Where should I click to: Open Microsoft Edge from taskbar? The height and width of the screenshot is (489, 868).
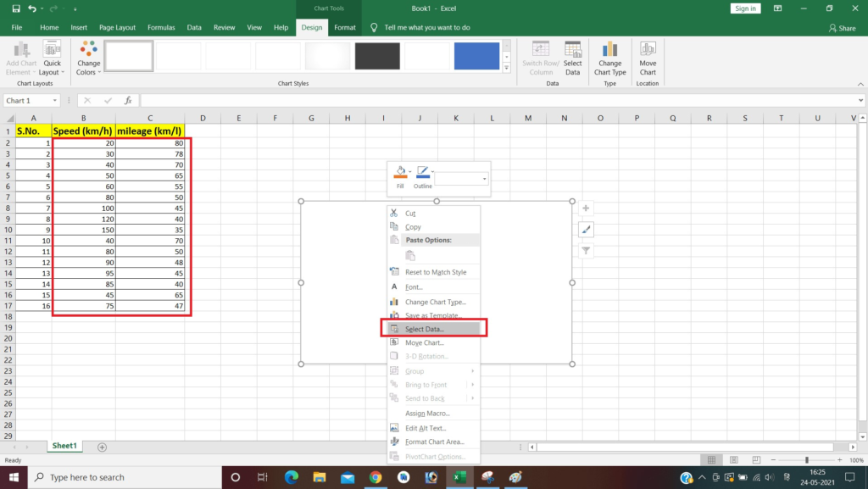pyautogui.click(x=292, y=477)
